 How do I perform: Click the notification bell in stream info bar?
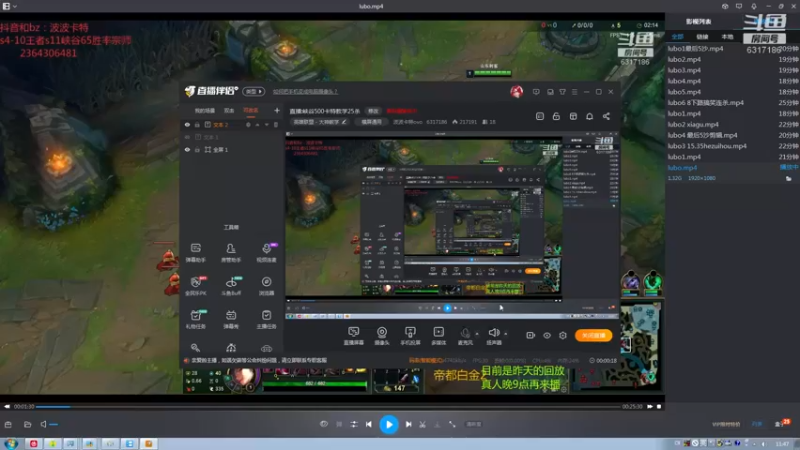pyautogui.click(x=589, y=116)
